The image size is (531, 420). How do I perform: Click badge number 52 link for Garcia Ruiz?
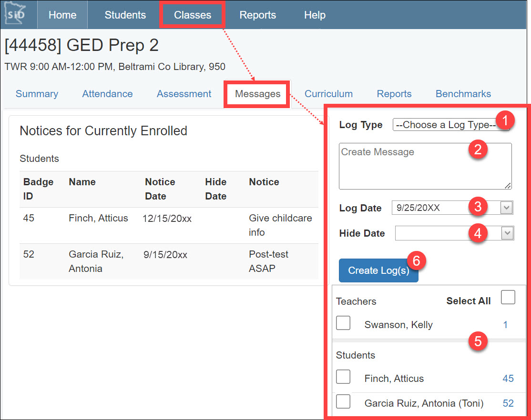[508, 403]
